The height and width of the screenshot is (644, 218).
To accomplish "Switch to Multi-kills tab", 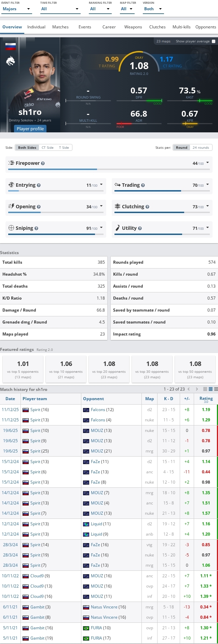I will (181, 27).
